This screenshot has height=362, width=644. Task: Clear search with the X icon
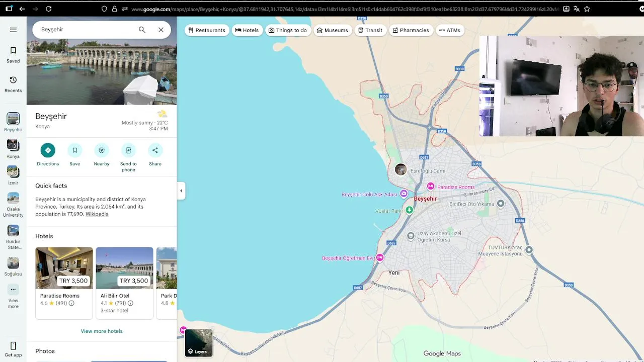pyautogui.click(x=161, y=30)
